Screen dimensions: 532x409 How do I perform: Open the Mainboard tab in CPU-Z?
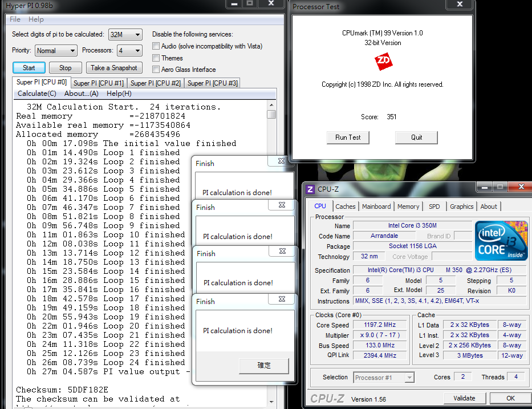coord(376,206)
